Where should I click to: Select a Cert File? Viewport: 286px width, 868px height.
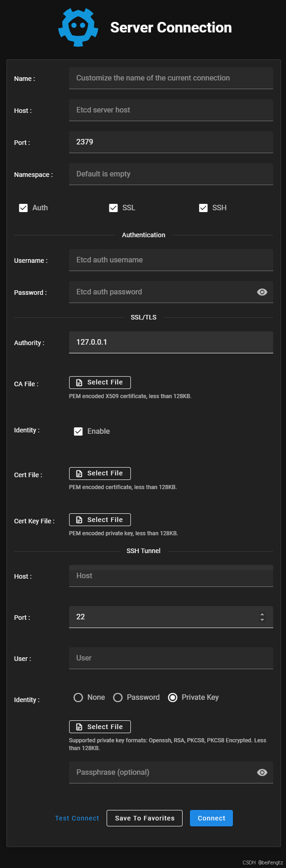[100, 474]
